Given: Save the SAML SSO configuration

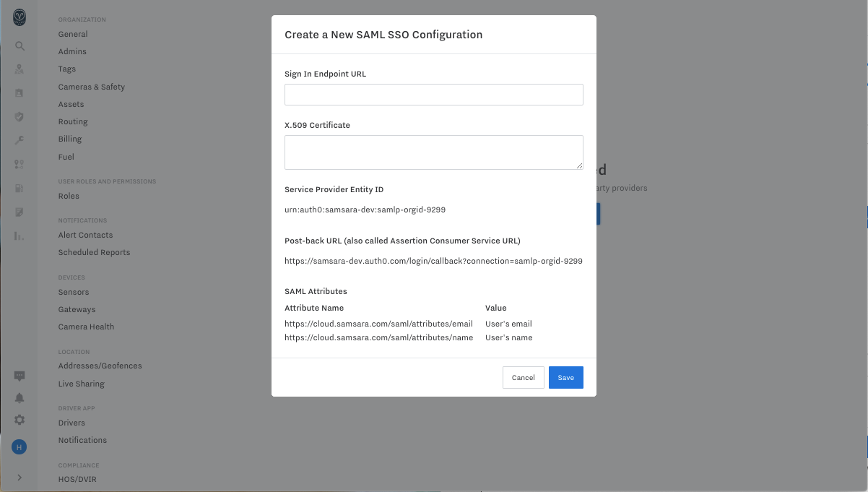Looking at the screenshot, I should [566, 378].
